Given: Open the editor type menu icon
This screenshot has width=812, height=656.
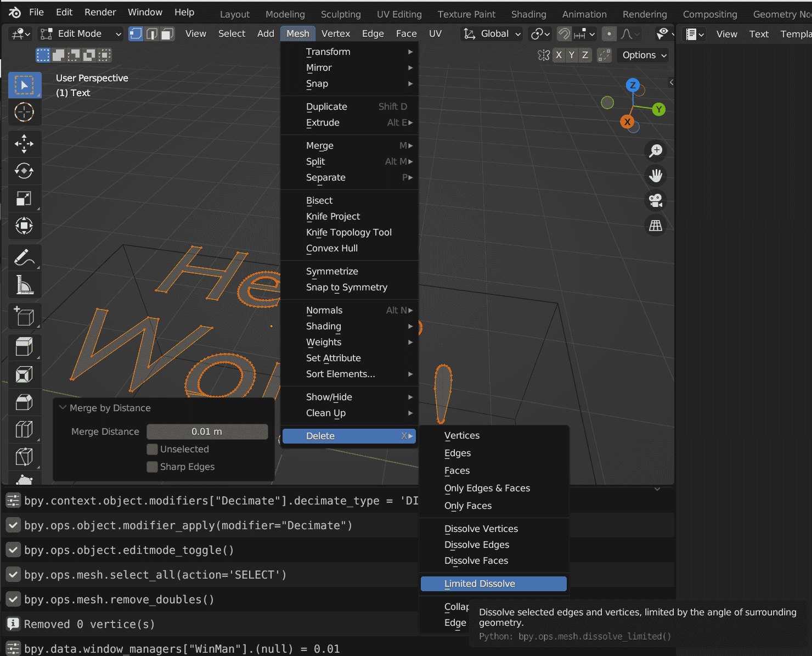Looking at the screenshot, I should click(x=21, y=34).
